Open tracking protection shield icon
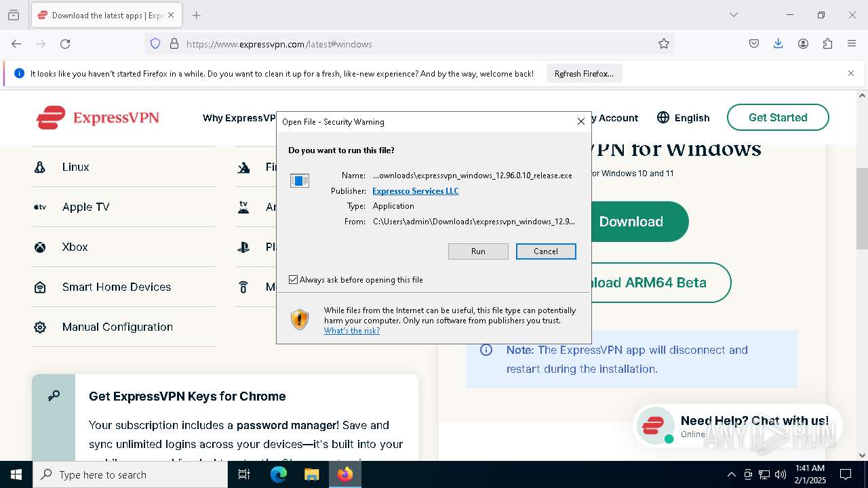 (x=155, y=44)
